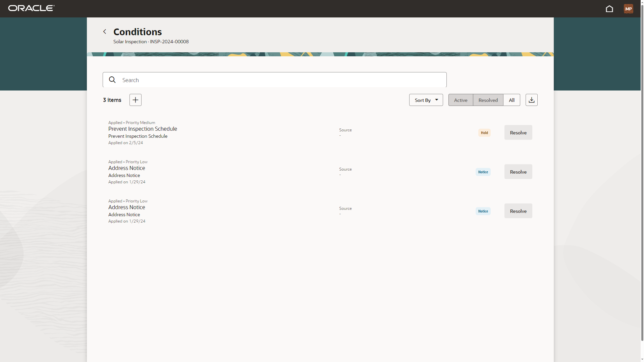644x362 pixels.
Task: Download the conditions list via download icon
Action: coord(531,100)
